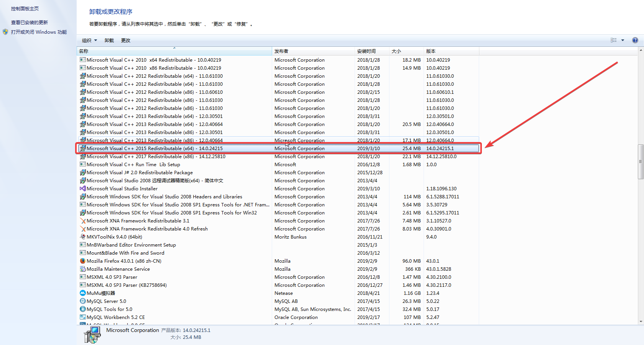
Task: Select Visual Studio 2008 远程调试器 icon
Action: coord(83,180)
